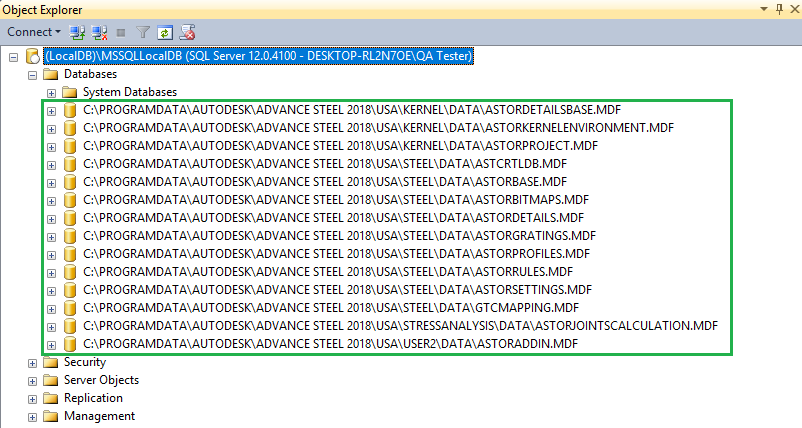Expand the ASTORBASE.MDF database node
Screen dimensions: 802x428
51,183
